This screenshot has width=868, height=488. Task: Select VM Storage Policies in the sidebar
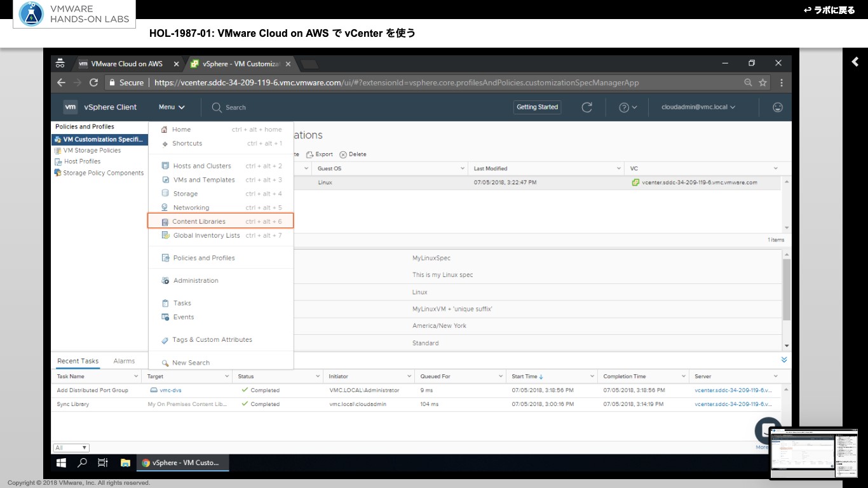coord(92,151)
